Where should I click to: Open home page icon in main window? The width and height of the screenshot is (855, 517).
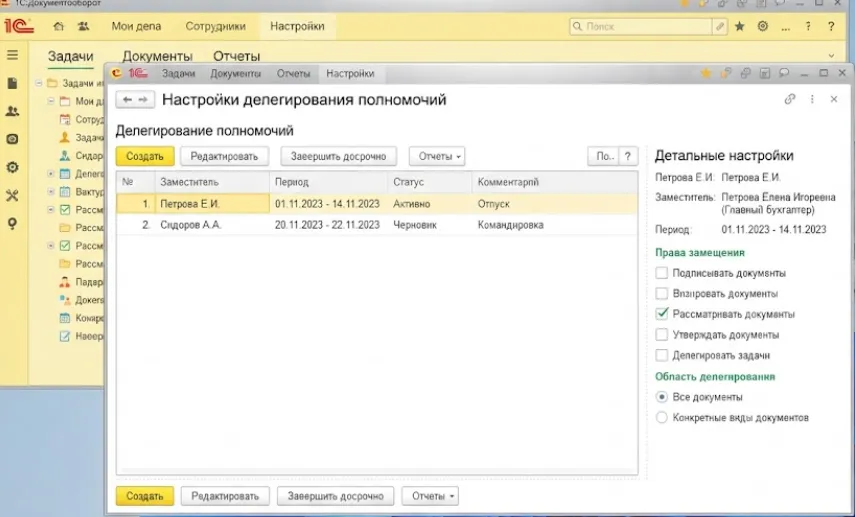pyautogui.click(x=58, y=26)
